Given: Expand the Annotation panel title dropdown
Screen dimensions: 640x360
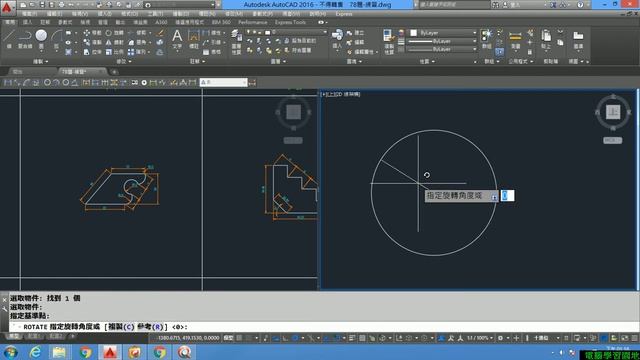Looking at the screenshot, I should pos(197,61).
